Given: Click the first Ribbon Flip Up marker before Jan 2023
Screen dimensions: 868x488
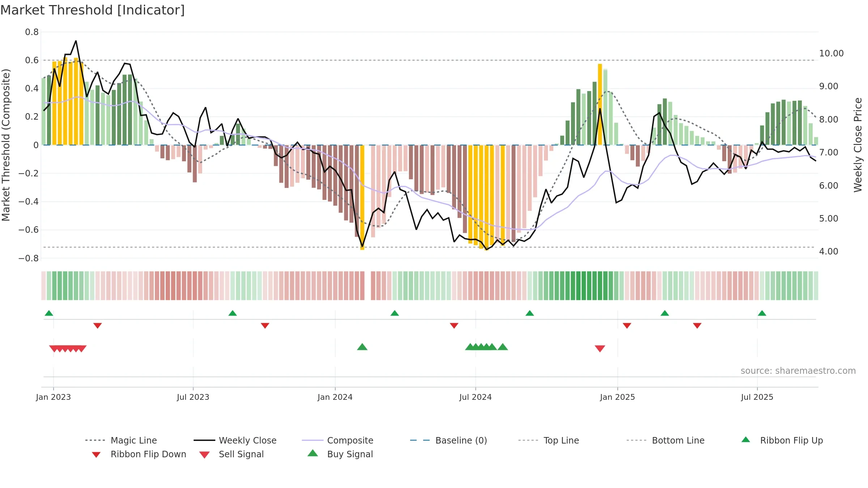Looking at the screenshot, I should point(49,313).
